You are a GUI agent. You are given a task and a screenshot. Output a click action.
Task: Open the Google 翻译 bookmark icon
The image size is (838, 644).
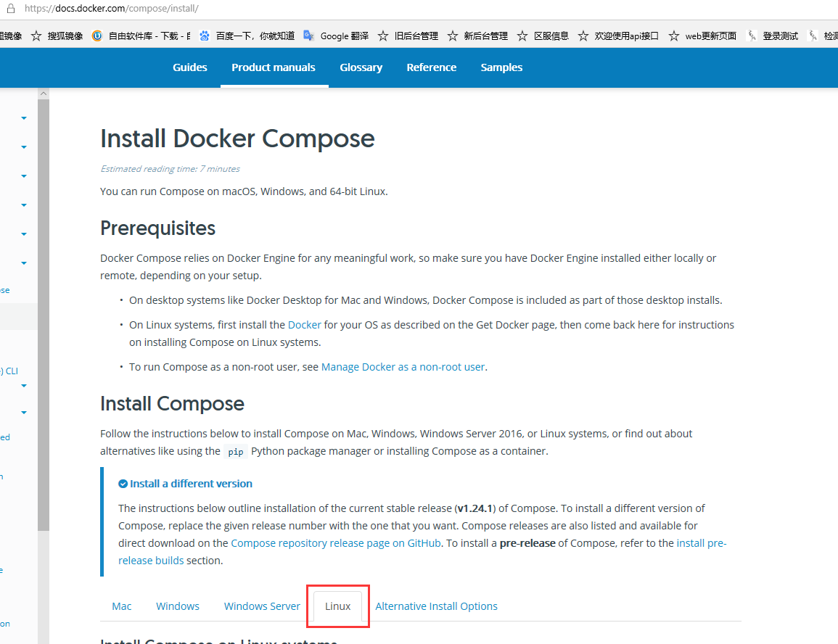[x=309, y=36]
